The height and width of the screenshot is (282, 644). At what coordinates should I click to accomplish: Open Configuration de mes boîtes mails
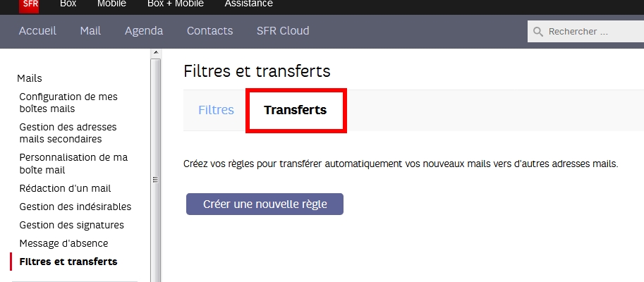point(68,102)
